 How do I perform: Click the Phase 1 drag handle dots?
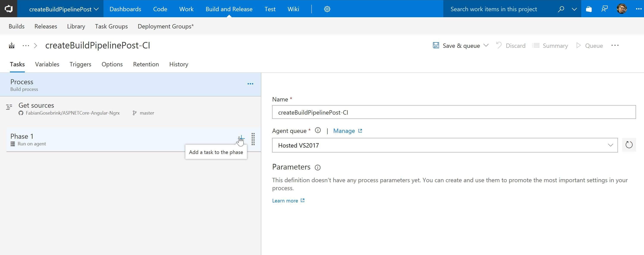tap(253, 139)
